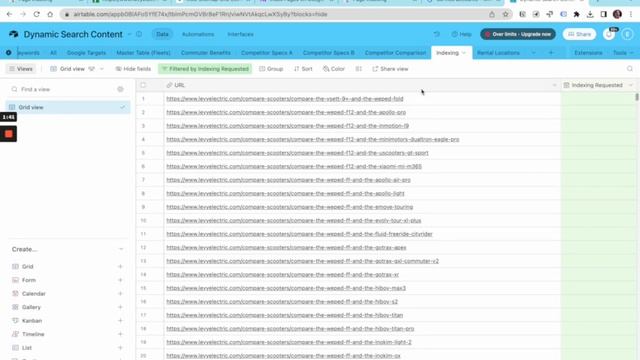Open Filtered by Indexing Requested filter
Image resolution: width=640 pixels, height=360 pixels.
coord(205,69)
